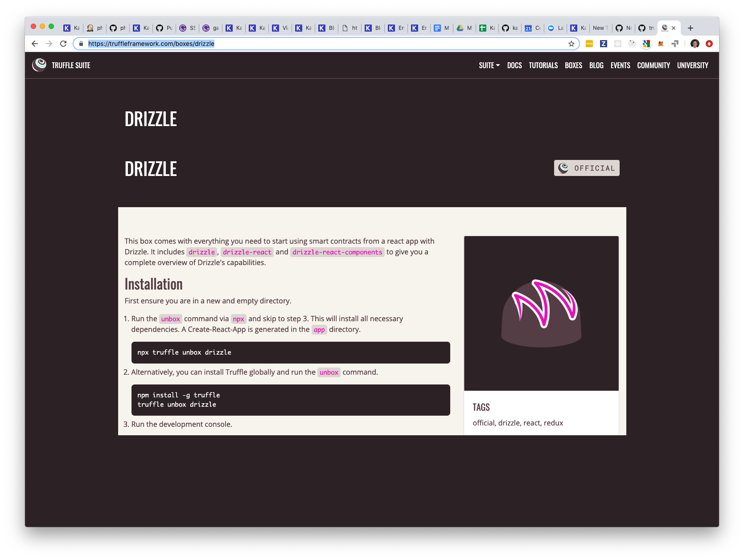Open the TUTORIALS page
The image size is (744, 560).
(543, 65)
